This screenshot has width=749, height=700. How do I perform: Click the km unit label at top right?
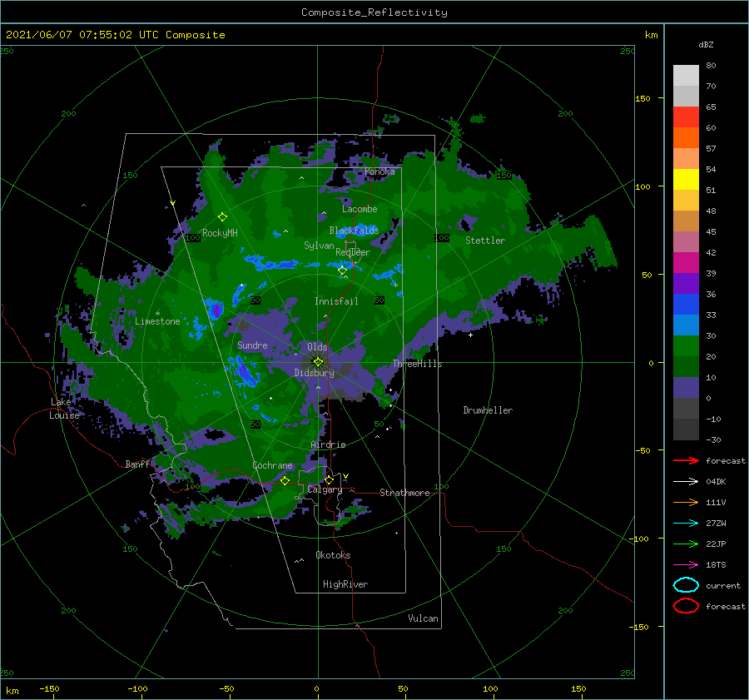click(651, 35)
